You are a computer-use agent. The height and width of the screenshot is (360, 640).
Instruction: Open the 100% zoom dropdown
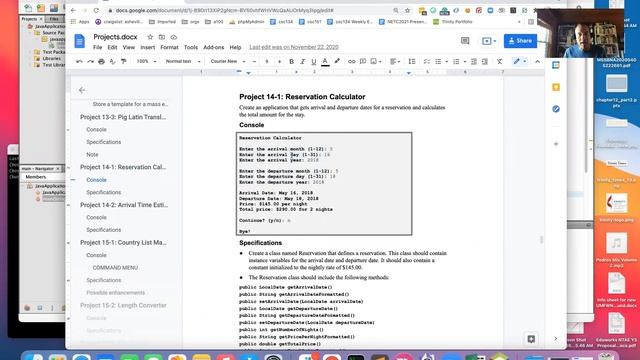[146, 61]
